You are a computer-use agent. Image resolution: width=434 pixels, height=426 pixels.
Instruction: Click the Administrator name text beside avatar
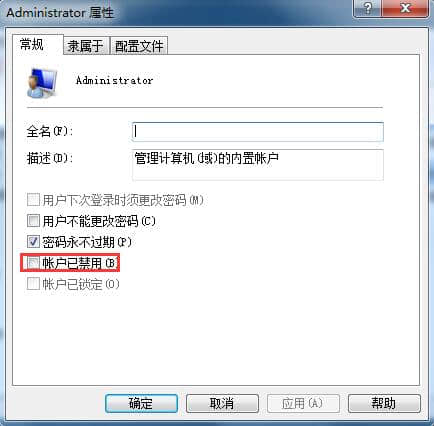(x=114, y=80)
